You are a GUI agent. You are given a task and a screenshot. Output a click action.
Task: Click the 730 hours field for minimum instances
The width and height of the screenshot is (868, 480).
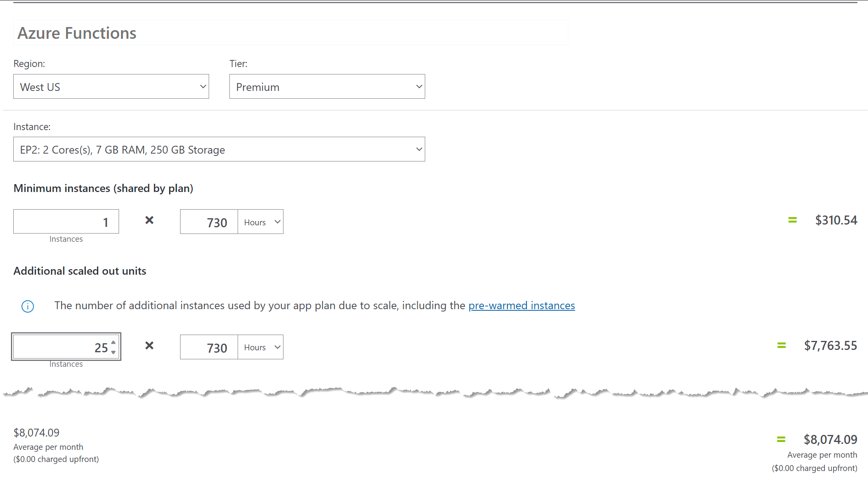pos(209,222)
